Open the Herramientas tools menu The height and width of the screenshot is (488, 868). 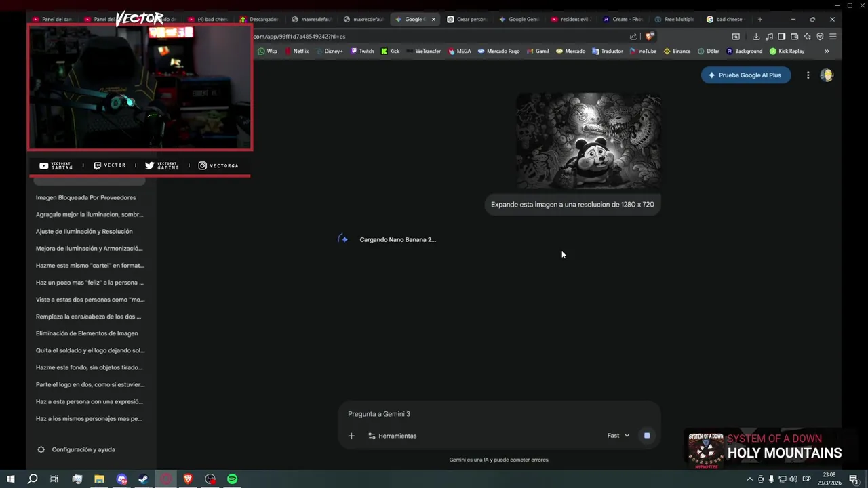coord(392,436)
